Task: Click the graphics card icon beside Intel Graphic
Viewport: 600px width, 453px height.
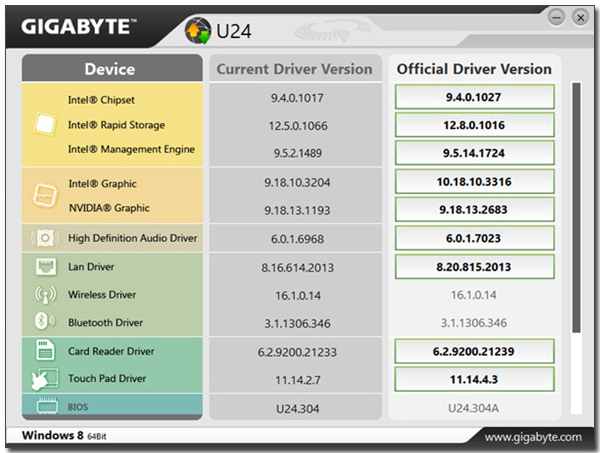Action: click(x=45, y=196)
